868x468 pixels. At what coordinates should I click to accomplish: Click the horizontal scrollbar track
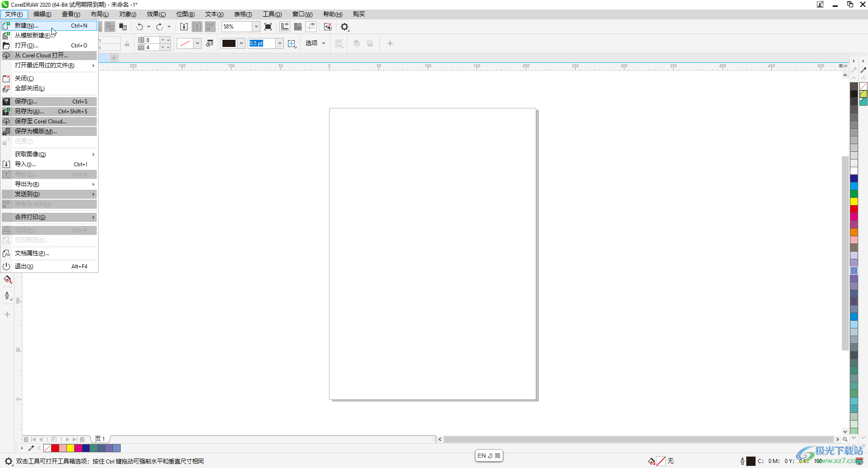(x=639, y=439)
